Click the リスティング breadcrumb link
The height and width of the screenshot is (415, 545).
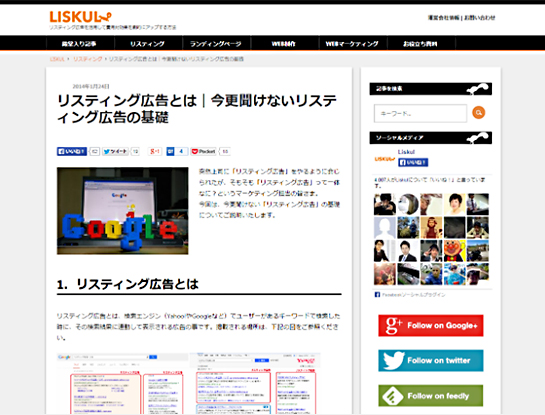point(88,59)
